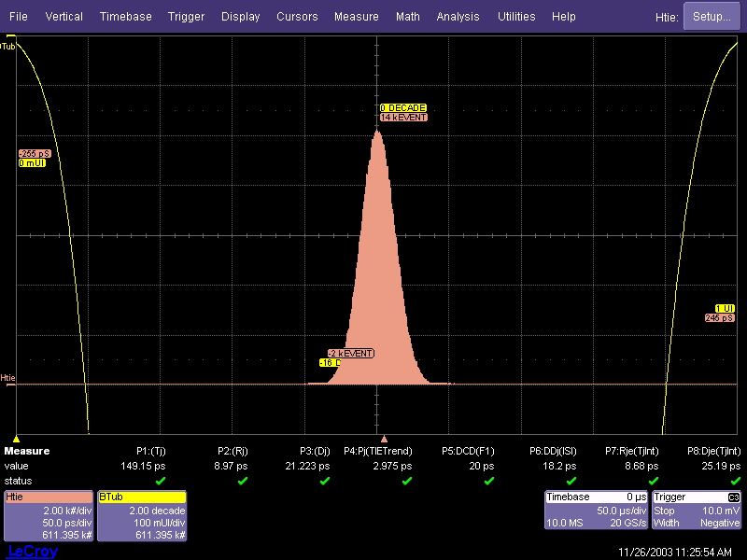Click the P8 Dje status checkmark

click(x=734, y=481)
